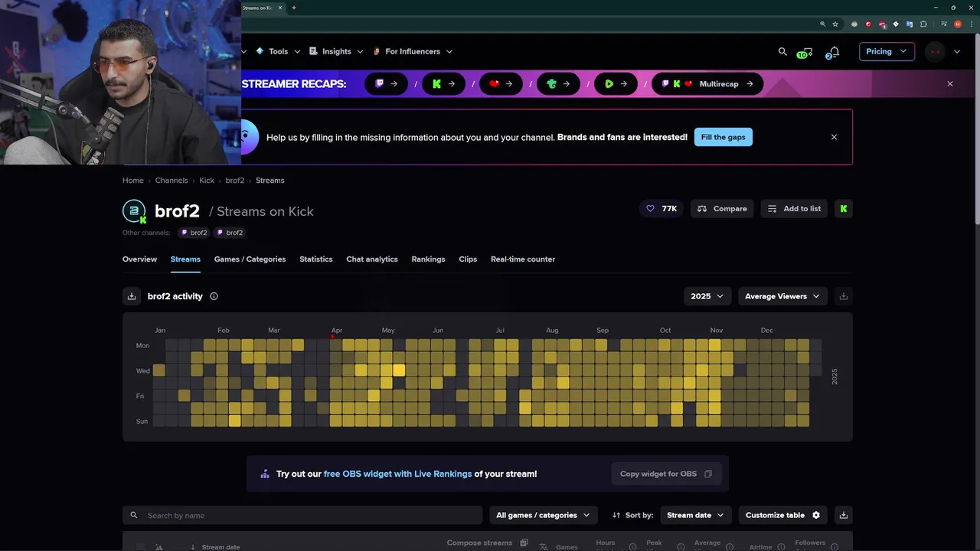980x551 pixels.
Task: Click the Compare button
Action: point(722,208)
